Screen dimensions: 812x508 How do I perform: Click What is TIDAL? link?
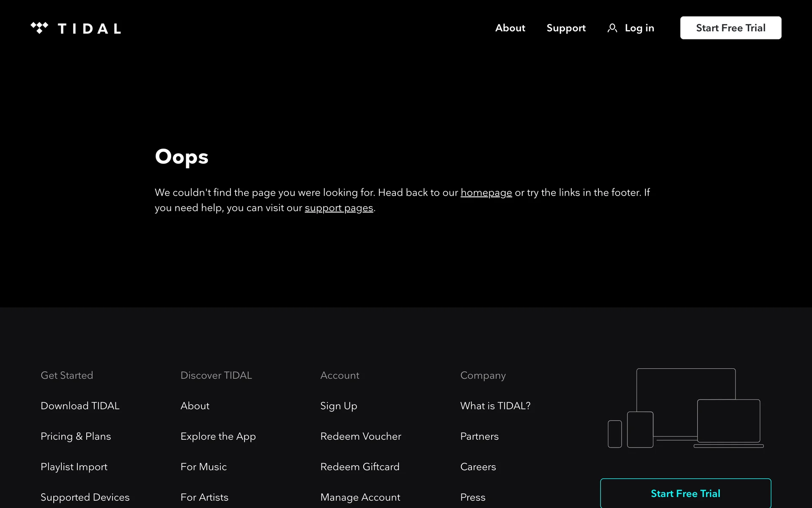tap(495, 406)
